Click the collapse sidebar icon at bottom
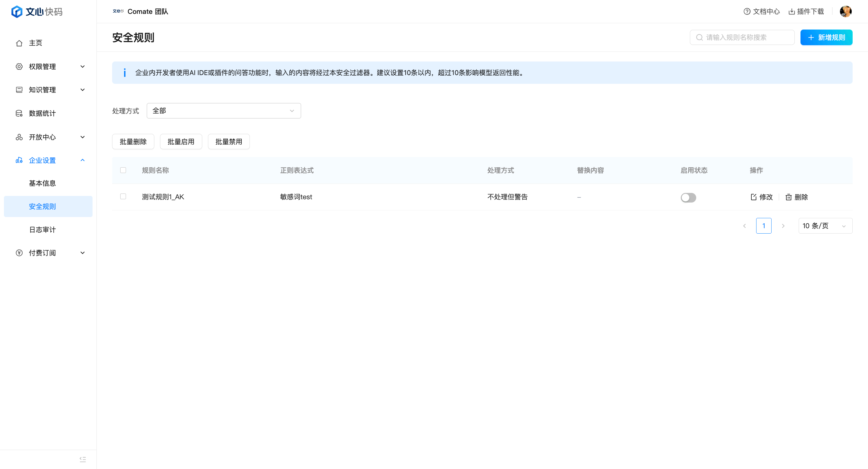The height and width of the screenshot is (469, 868). click(83, 459)
